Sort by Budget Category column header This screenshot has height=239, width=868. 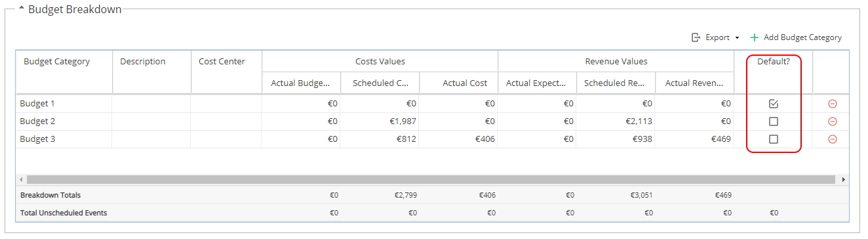[x=64, y=72]
